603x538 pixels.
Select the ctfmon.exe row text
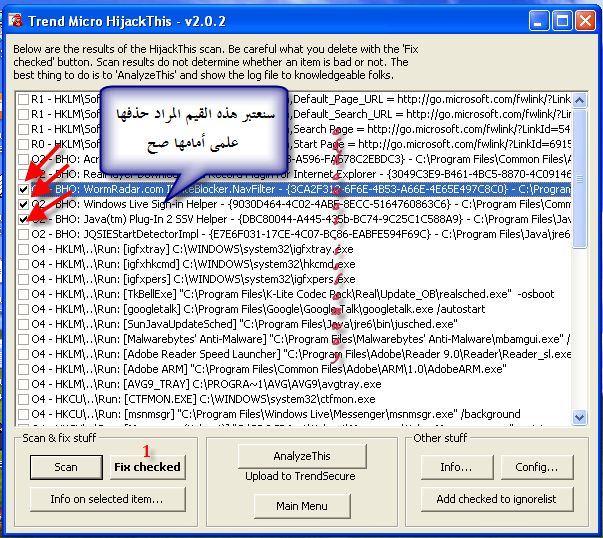[203, 399]
